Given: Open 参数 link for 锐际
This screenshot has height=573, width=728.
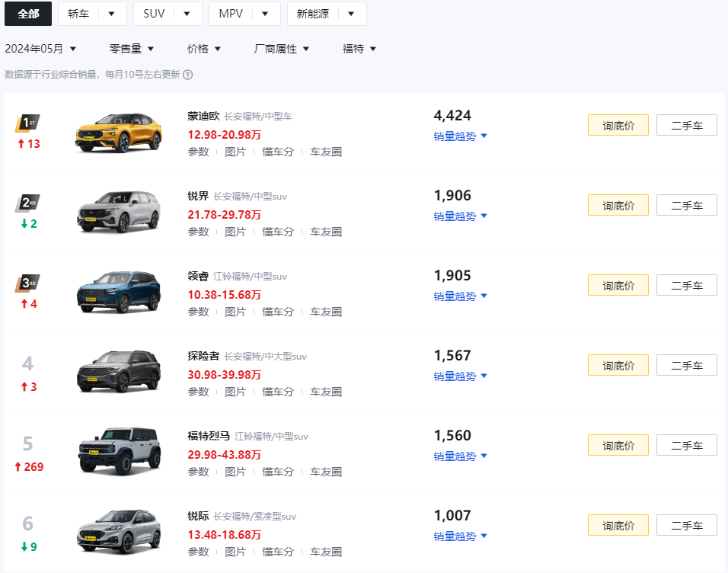Looking at the screenshot, I should click(198, 552).
